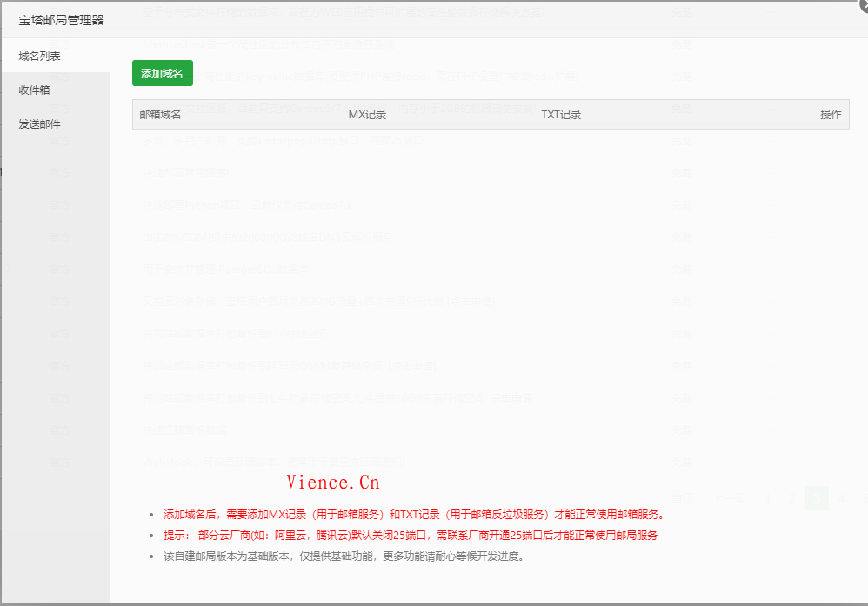Click the green 添加域名 button
Screen dimensions: 868x606
[162, 73]
